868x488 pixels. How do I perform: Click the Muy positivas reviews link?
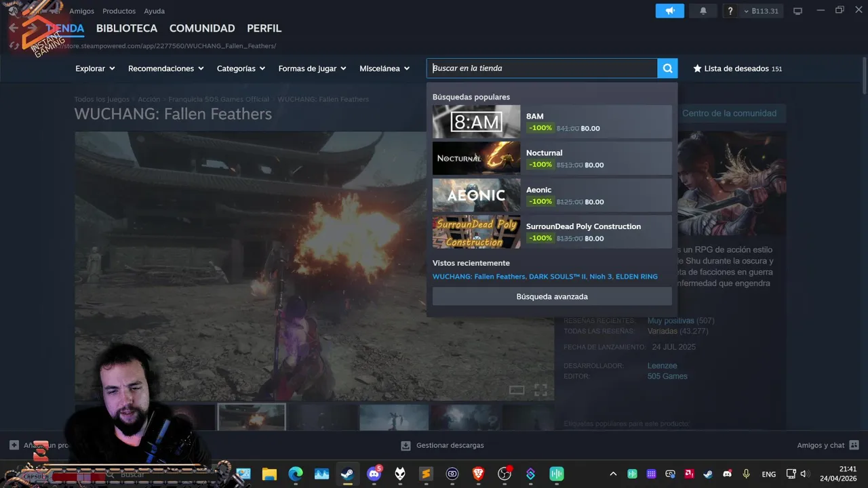(x=671, y=321)
